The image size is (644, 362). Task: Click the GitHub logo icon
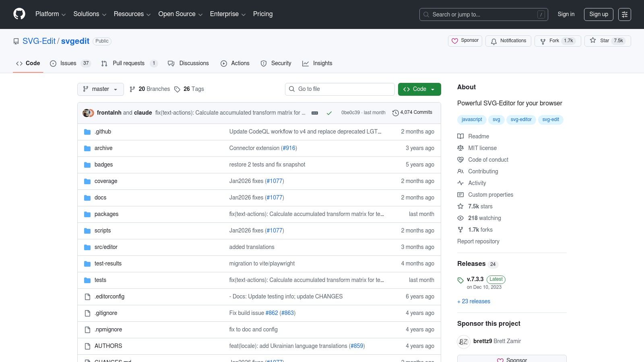[19, 14]
